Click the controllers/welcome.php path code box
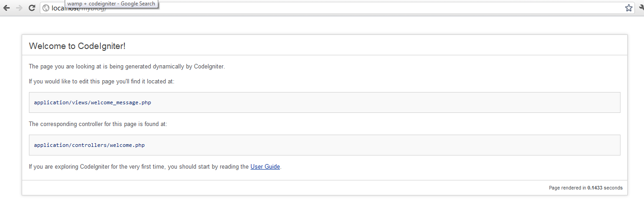The width and height of the screenshot is (644, 204). pyautogui.click(x=324, y=145)
